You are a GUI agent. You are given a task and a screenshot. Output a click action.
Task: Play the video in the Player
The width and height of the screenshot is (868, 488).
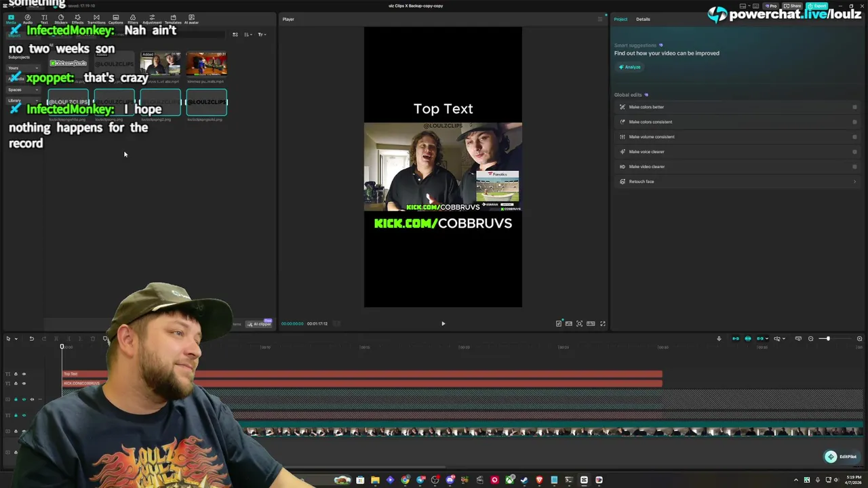pyautogui.click(x=443, y=323)
